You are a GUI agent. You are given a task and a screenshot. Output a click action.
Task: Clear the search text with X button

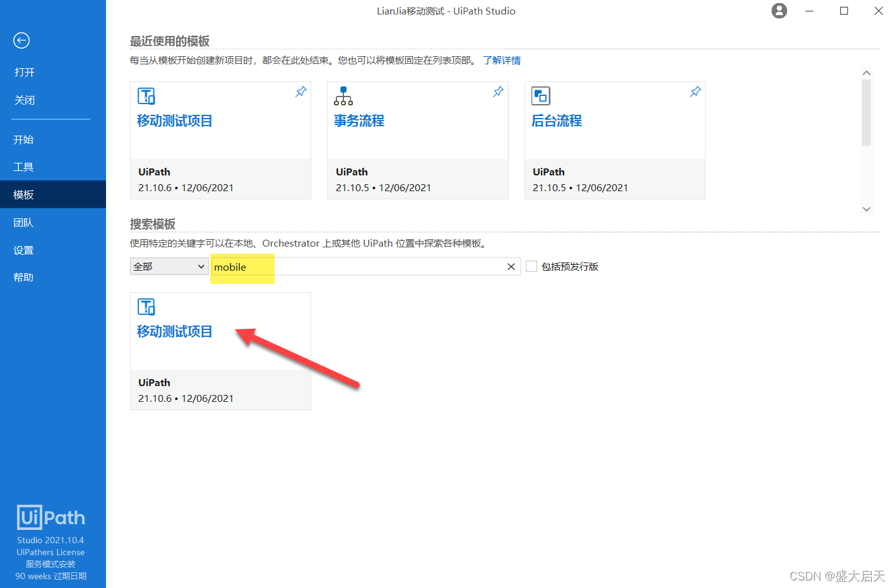pos(511,266)
